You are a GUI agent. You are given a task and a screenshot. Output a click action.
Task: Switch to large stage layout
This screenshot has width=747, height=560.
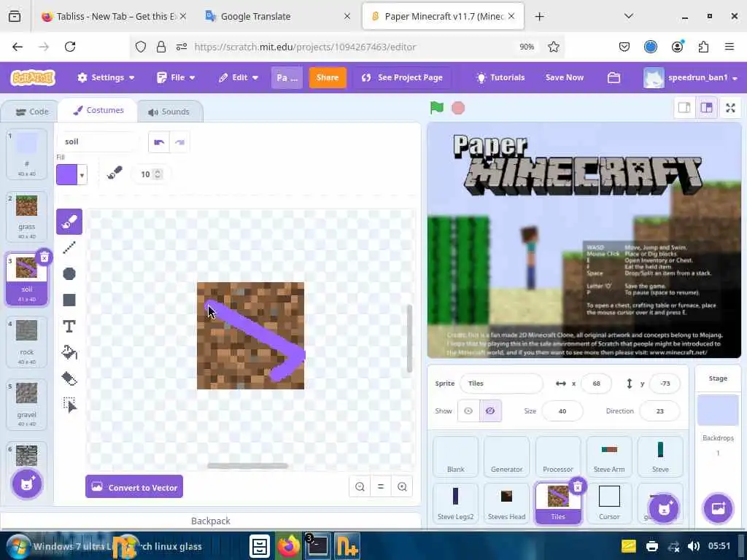pos(706,108)
